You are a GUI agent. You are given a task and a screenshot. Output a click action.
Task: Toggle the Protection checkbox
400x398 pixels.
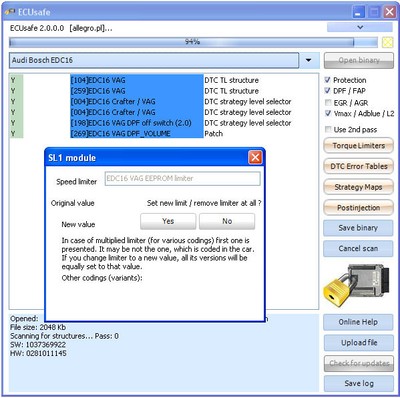(328, 80)
